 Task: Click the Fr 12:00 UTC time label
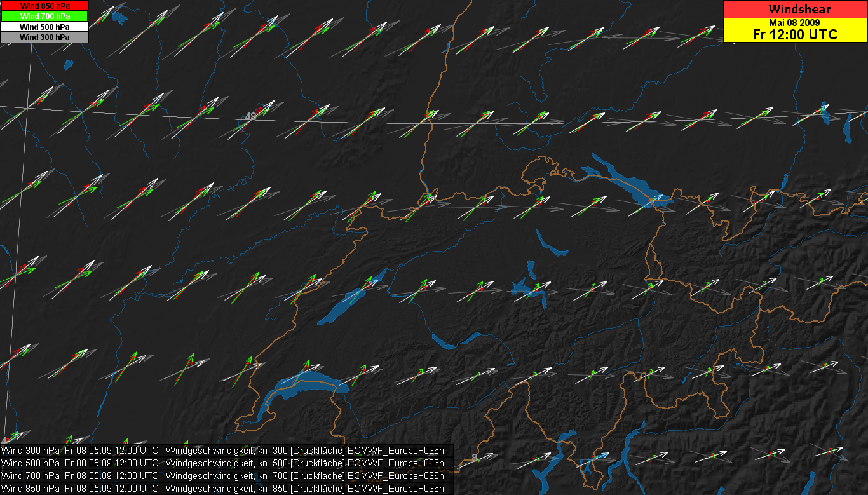(x=795, y=34)
